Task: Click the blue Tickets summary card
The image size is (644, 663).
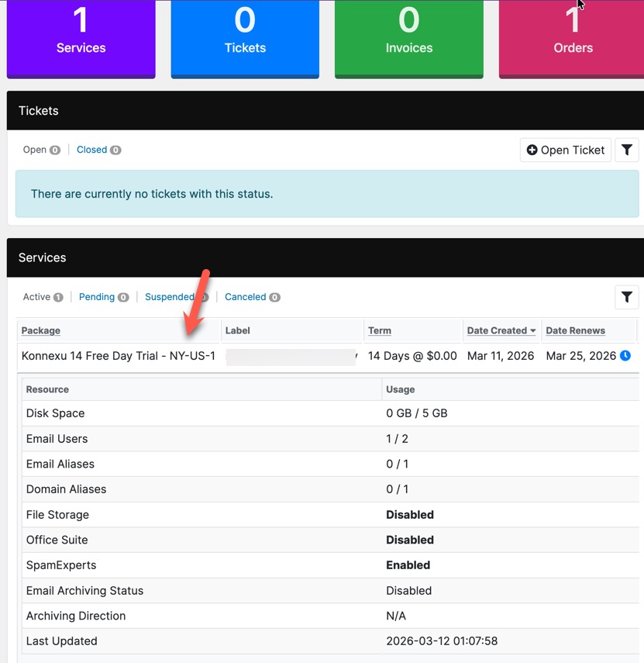Action: [245, 39]
